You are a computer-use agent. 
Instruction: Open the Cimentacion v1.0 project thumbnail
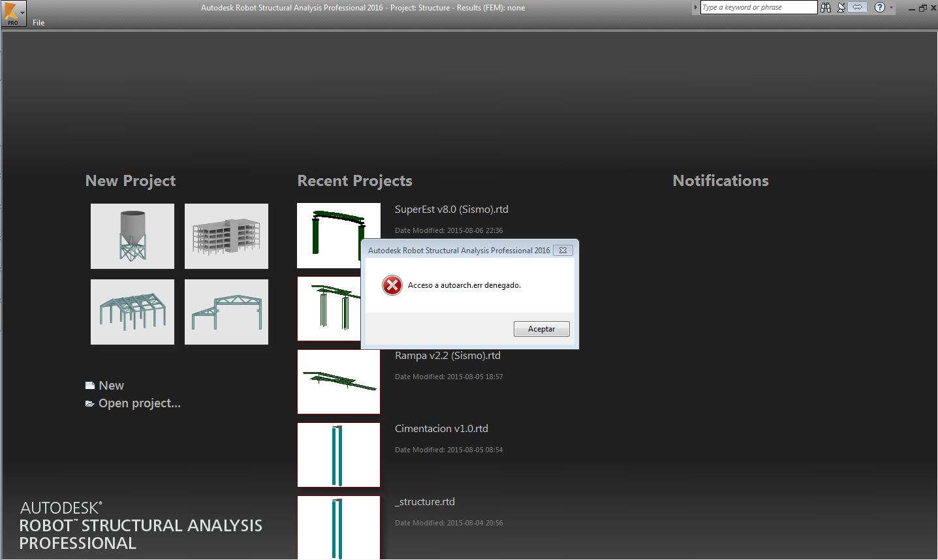339,455
